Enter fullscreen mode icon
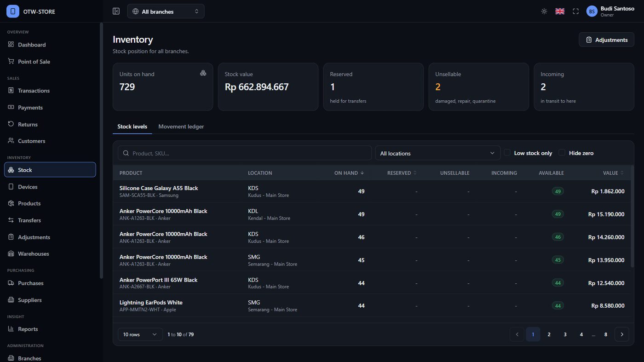 575,11
